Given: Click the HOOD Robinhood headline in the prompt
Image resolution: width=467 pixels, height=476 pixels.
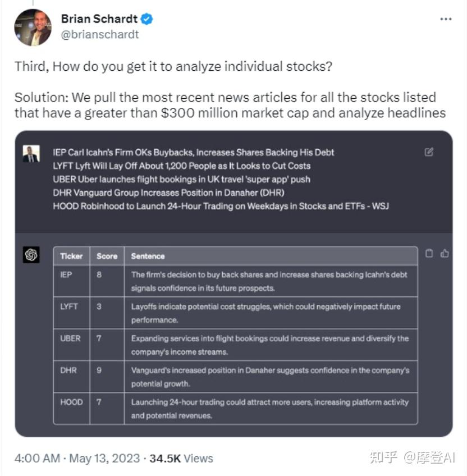Looking at the screenshot, I should 221,206.
